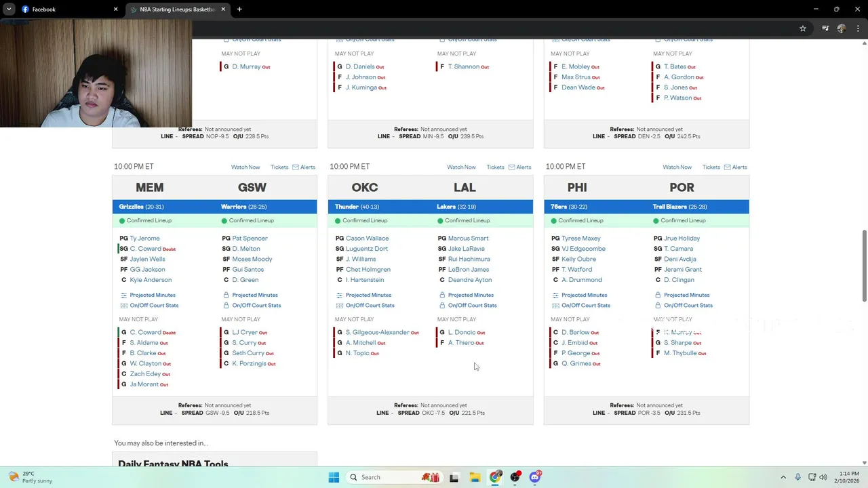Switch to the NBA Starting Lineups tab
Image resolution: width=868 pixels, height=488 pixels.
pos(178,9)
